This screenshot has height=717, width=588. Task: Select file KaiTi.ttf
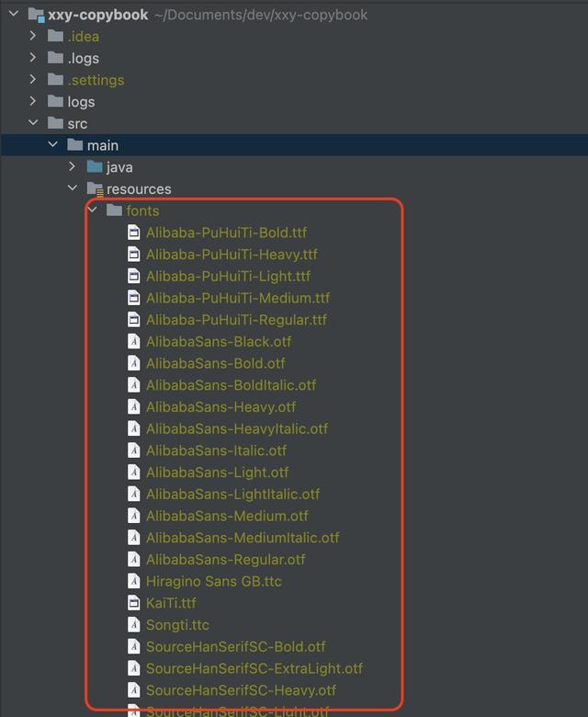tap(171, 603)
